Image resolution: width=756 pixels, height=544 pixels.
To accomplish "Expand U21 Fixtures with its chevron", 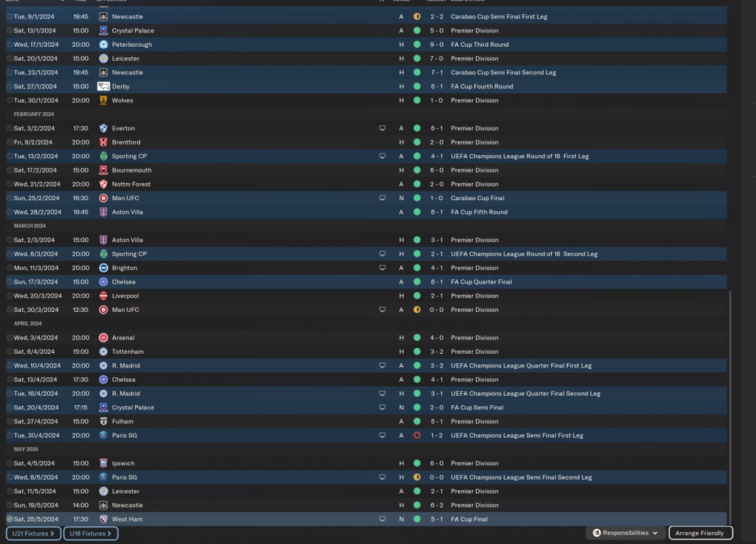I will [52, 533].
